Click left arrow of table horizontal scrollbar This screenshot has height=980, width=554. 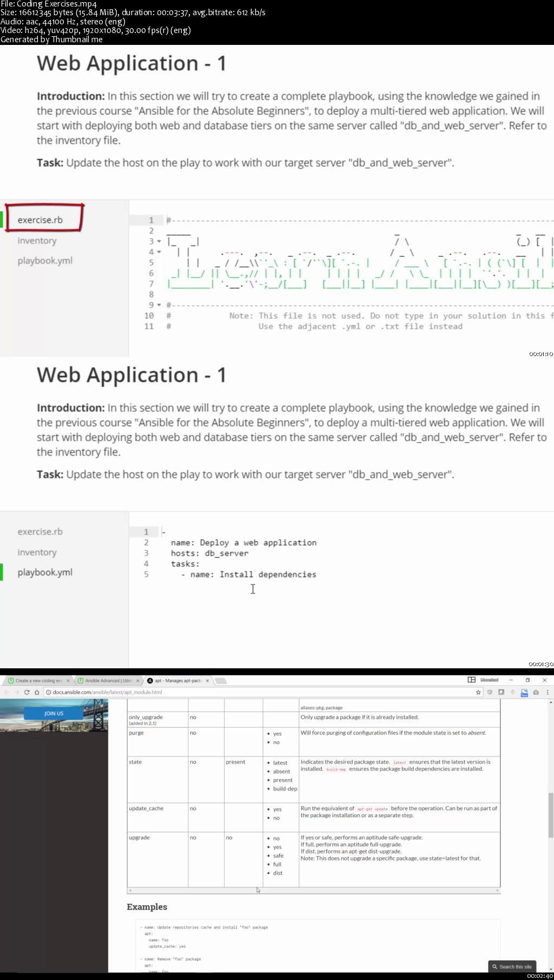click(x=130, y=890)
